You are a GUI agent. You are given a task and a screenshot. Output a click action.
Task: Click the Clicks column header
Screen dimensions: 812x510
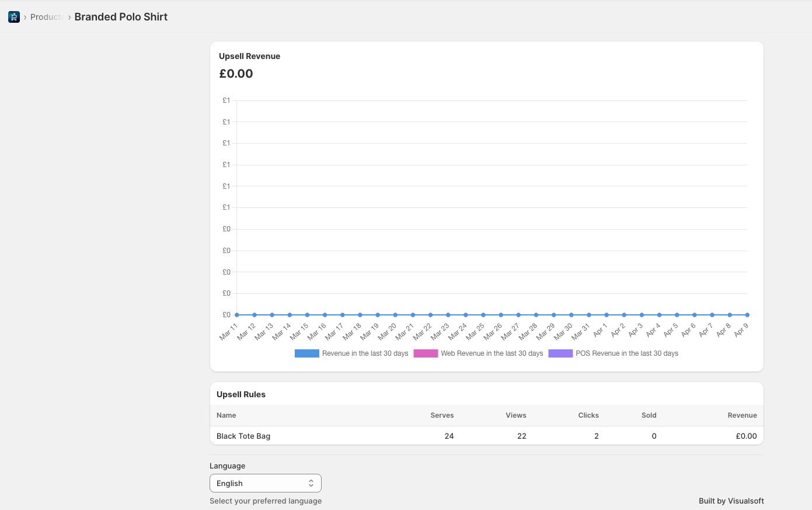(588, 415)
